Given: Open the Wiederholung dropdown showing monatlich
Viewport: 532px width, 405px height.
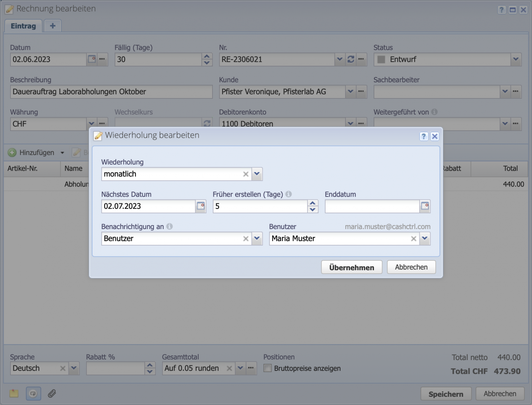Looking at the screenshot, I should (257, 174).
